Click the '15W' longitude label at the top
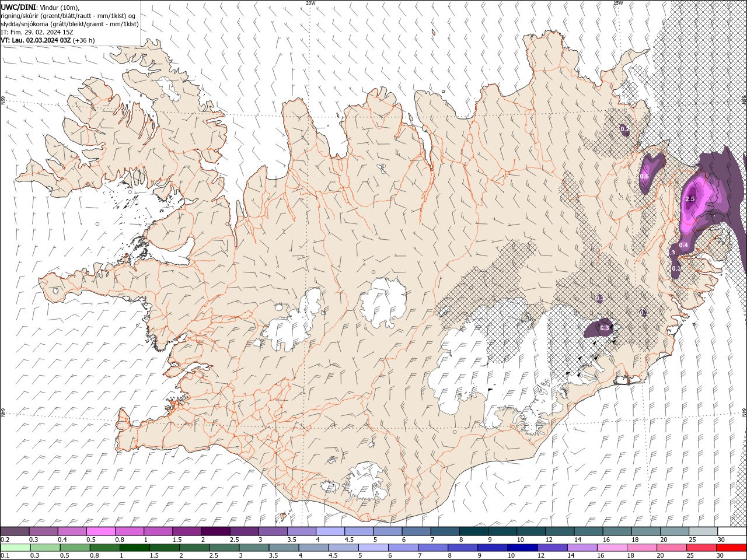The height and width of the screenshot is (560, 747). pos(618,3)
